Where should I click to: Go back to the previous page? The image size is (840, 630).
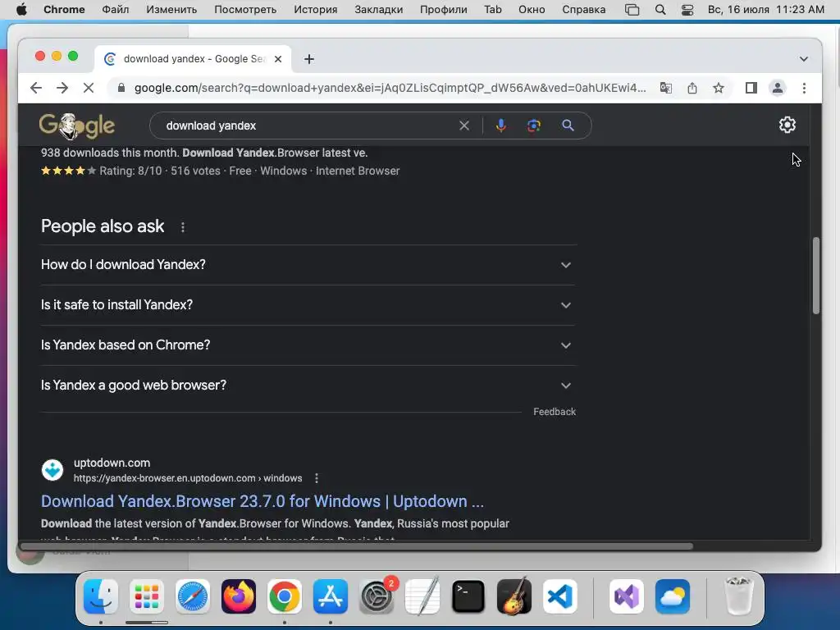click(36, 88)
